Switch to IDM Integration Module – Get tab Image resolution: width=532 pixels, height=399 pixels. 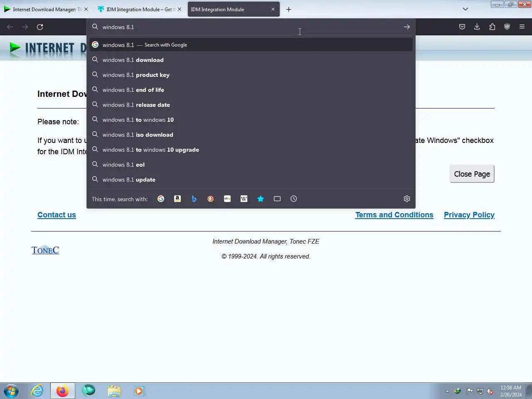pyautogui.click(x=139, y=9)
